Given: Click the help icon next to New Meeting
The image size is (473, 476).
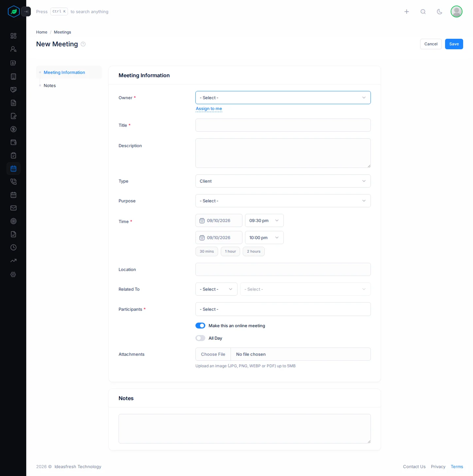Looking at the screenshot, I should [83, 44].
